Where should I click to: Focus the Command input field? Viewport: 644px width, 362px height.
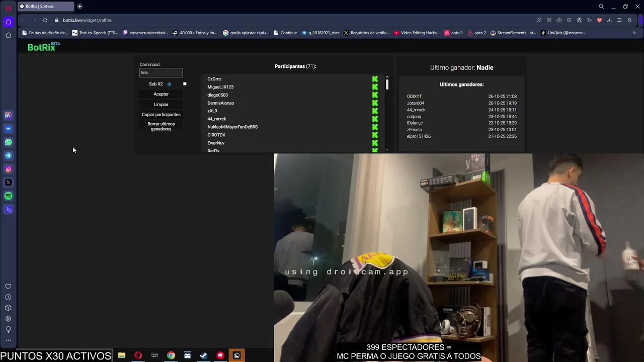coord(161,72)
